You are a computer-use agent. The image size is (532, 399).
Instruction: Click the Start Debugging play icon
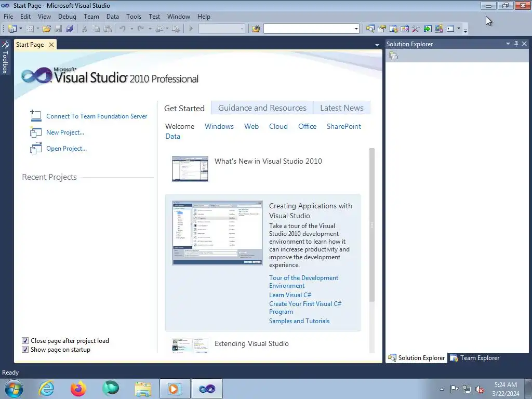tap(191, 29)
